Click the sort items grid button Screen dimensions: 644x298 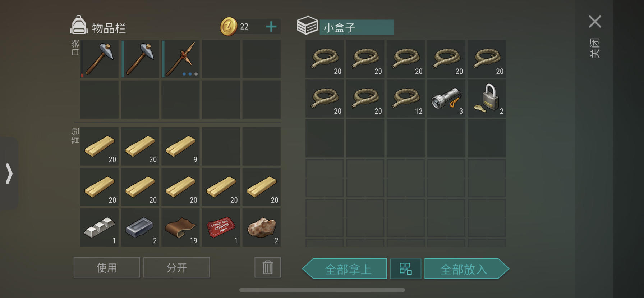406,268
